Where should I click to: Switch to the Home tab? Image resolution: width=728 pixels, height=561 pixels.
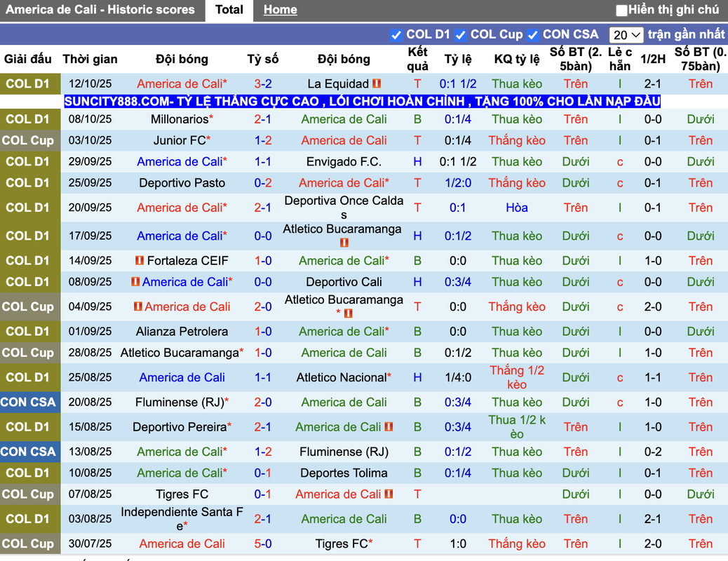pyautogui.click(x=281, y=10)
